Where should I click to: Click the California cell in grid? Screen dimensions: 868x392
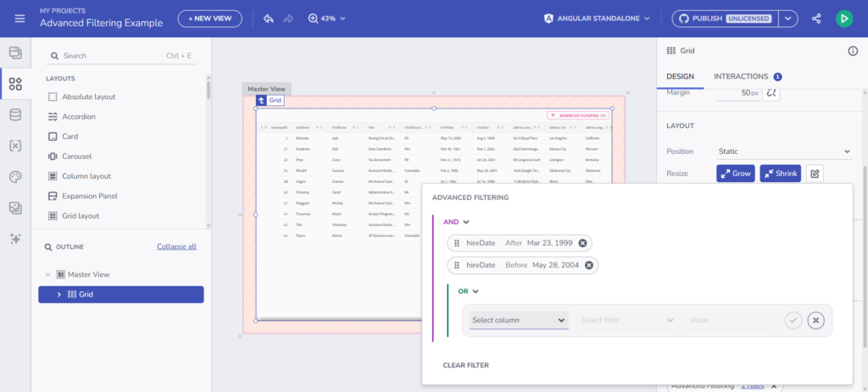click(593, 138)
